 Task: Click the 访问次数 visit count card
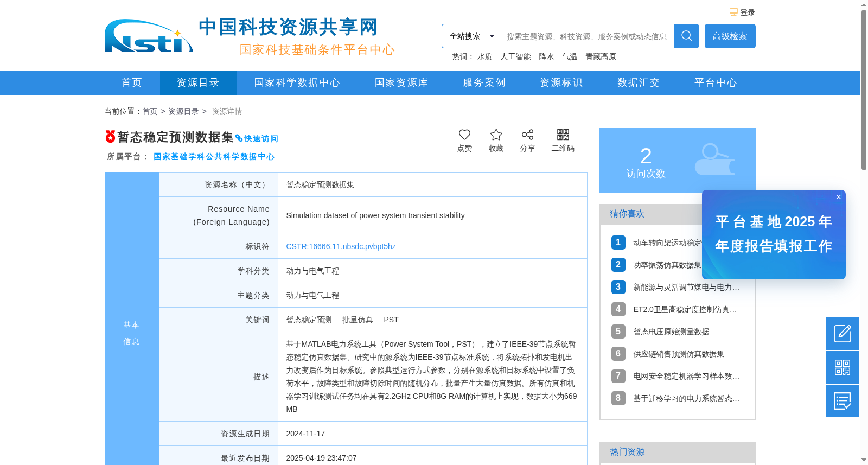[x=678, y=161]
